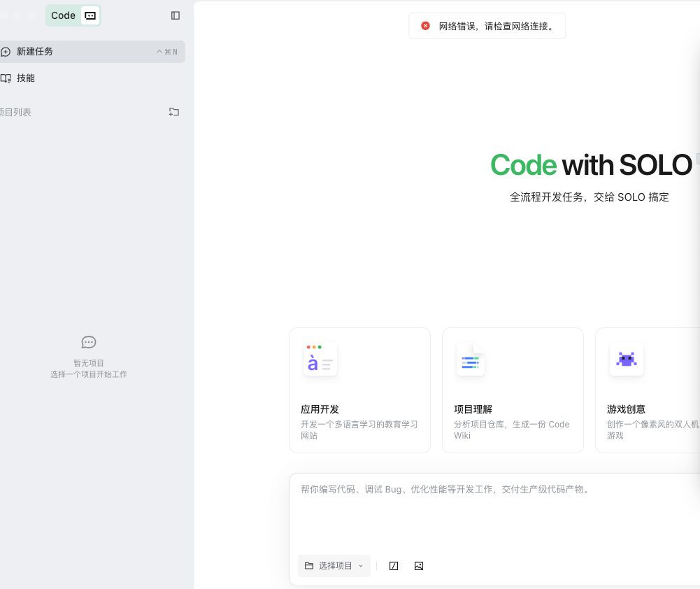The width and height of the screenshot is (700, 589).
Task: Click the slash command icon
Action: (x=394, y=566)
